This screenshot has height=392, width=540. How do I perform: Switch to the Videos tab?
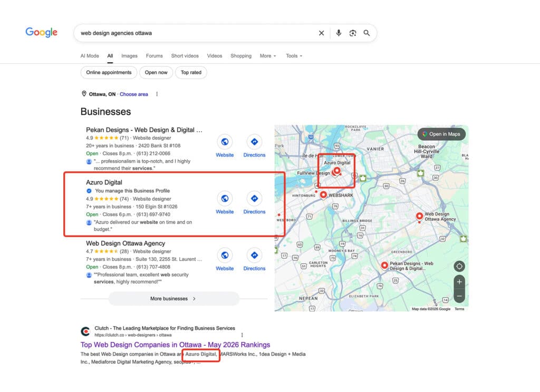pyautogui.click(x=215, y=56)
